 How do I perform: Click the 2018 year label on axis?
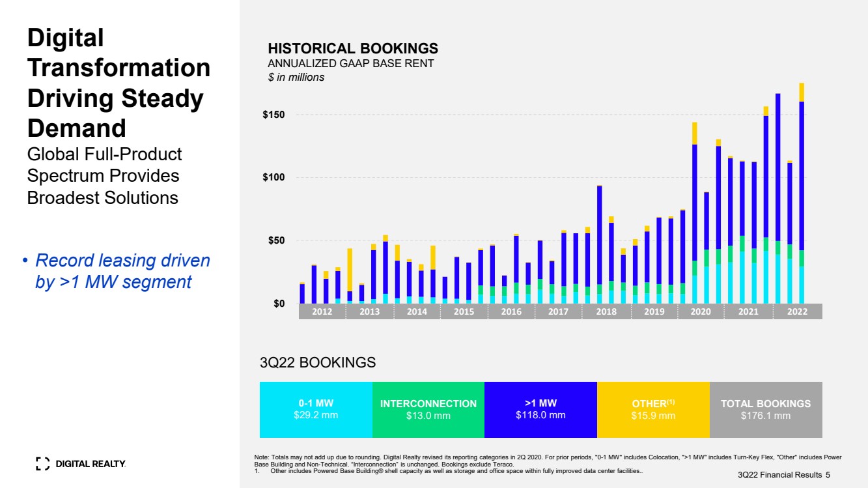[x=606, y=311]
